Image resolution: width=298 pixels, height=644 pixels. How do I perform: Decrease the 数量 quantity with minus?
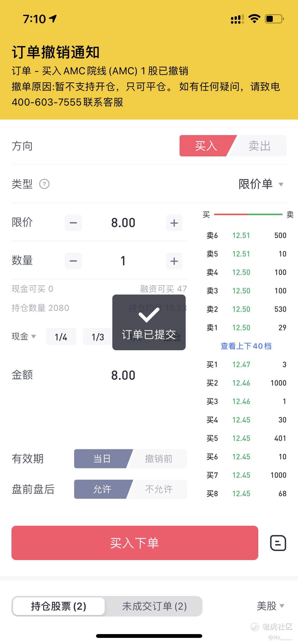73,261
